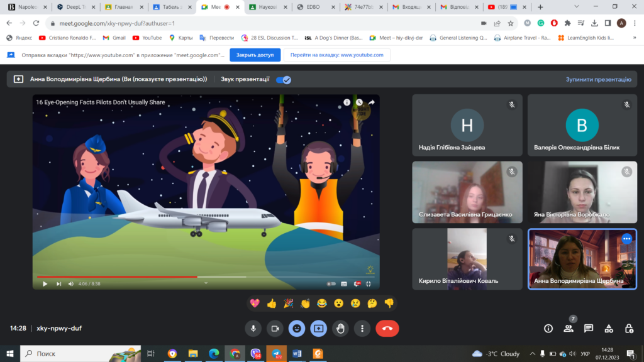Viewport: 644px width, 362px height.
Task: Open host controls lock icon
Action: click(629, 328)
